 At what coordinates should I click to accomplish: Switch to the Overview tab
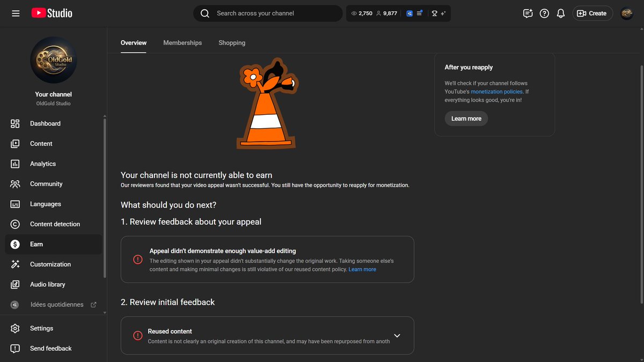pos(134,43)
